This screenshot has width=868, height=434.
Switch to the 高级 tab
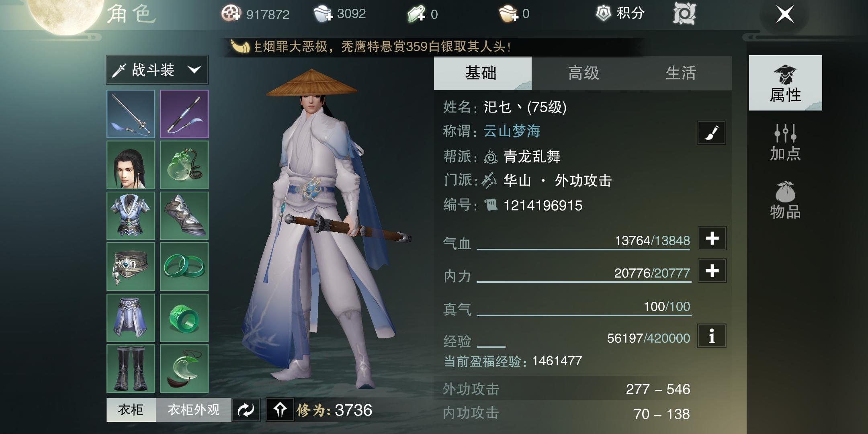[583, 73]
